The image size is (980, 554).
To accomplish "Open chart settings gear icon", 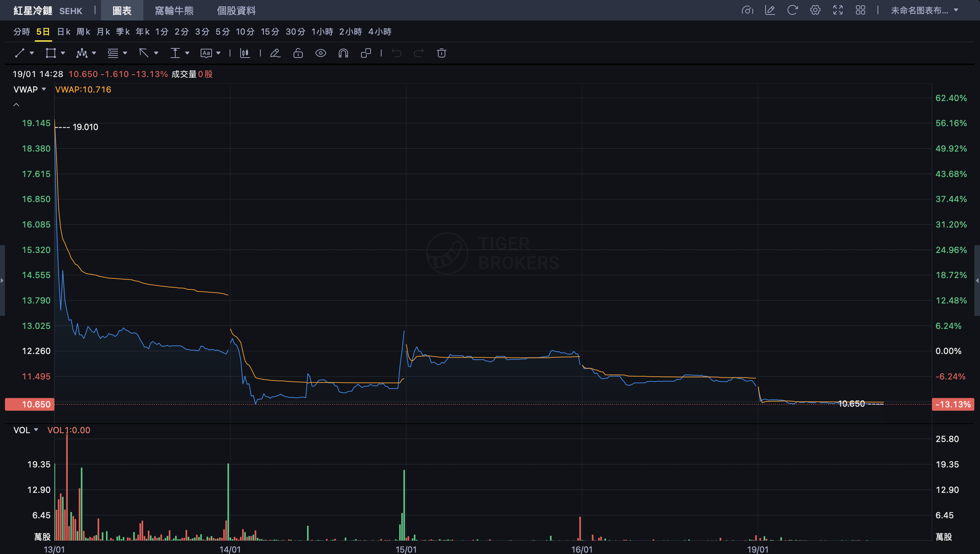I will [x=815, y=10].
